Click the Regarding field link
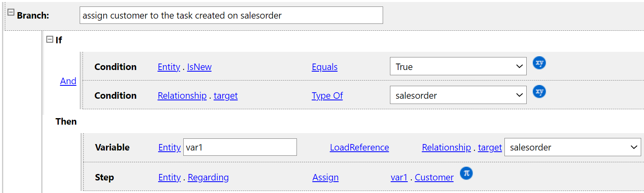This screenshot has width=644, height=193. (x=208, y=177)
